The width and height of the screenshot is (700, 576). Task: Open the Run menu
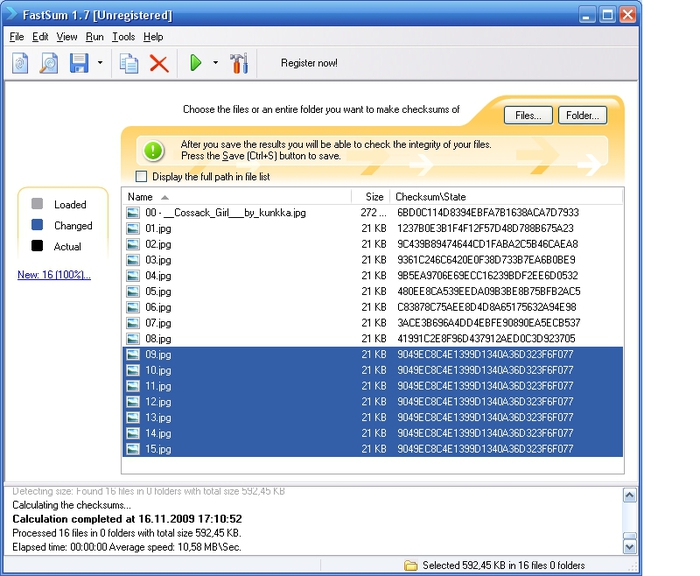click(95, 37)
